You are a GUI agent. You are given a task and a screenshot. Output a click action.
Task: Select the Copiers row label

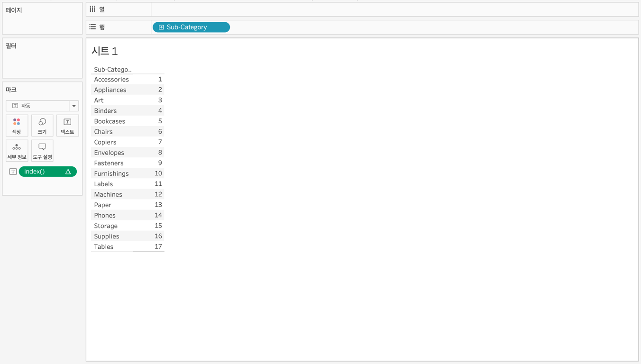pyautogui.click(x=105, y=142)
